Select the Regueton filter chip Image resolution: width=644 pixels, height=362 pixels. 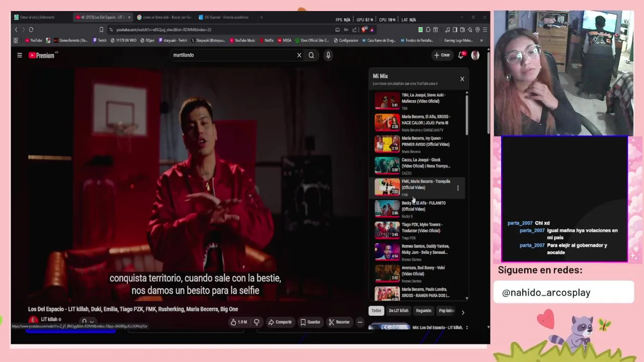pos(424,311)
